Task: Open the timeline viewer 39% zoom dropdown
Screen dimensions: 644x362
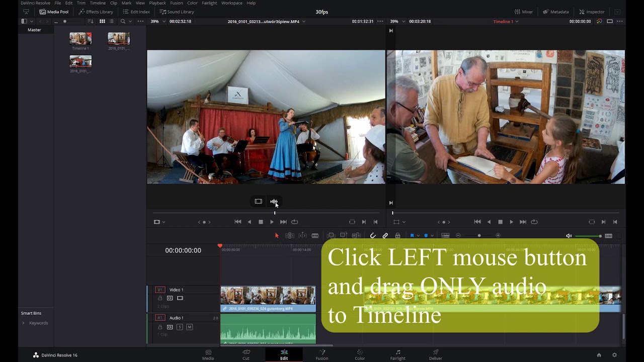Action: (403, 22)
